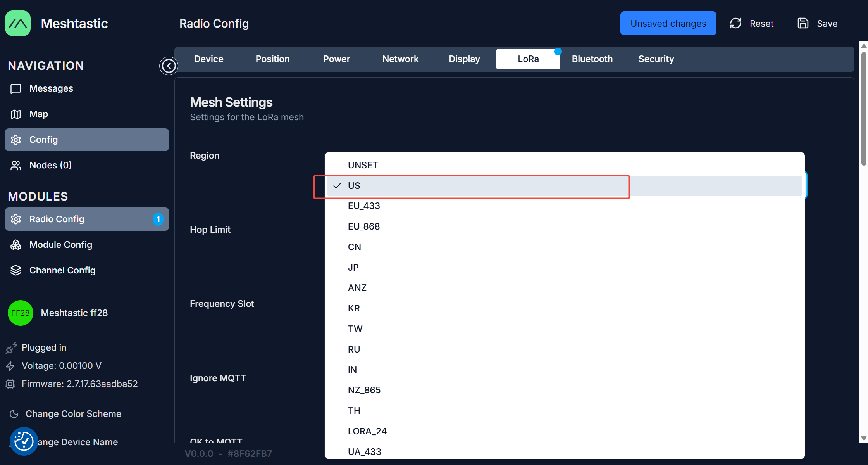Click the Save button
Screen dimensions: 868x465
click(818, 24)
